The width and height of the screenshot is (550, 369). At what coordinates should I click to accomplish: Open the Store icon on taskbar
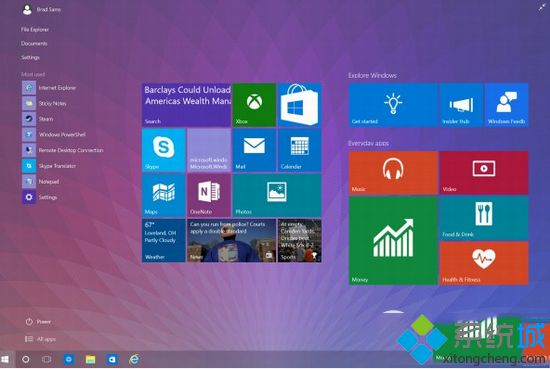click(x=112, y=359)
